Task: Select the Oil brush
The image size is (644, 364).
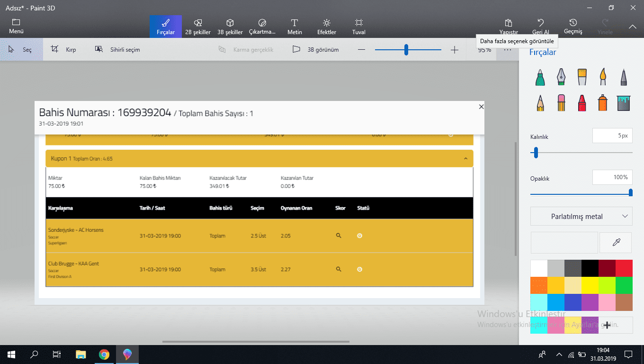Action: click(x=582, y=77)
